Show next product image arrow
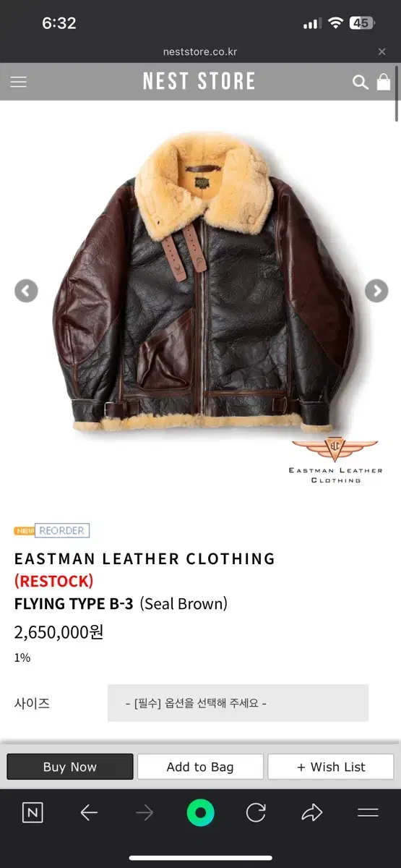401x868 pixels. click(x=376, y=291)
